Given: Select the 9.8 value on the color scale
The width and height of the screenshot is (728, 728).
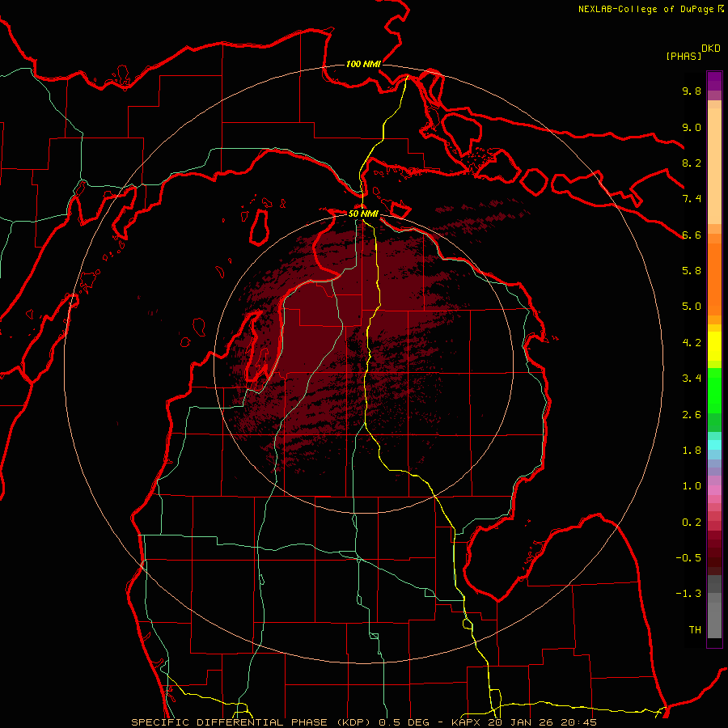Looking at the screenshot, I should tap(692, 91).
